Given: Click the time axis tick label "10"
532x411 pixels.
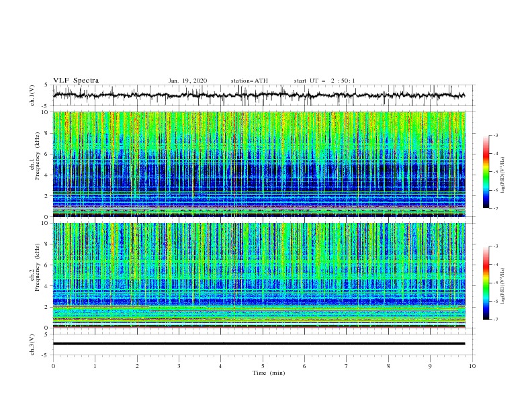Looking at the screenshot, I should 472,366.
